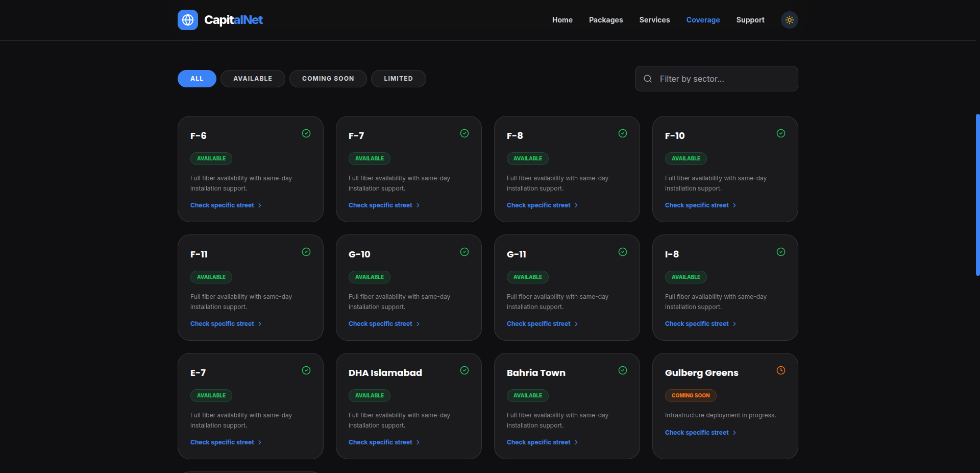
Task: Check specific street for F-8
Action: 543,205
